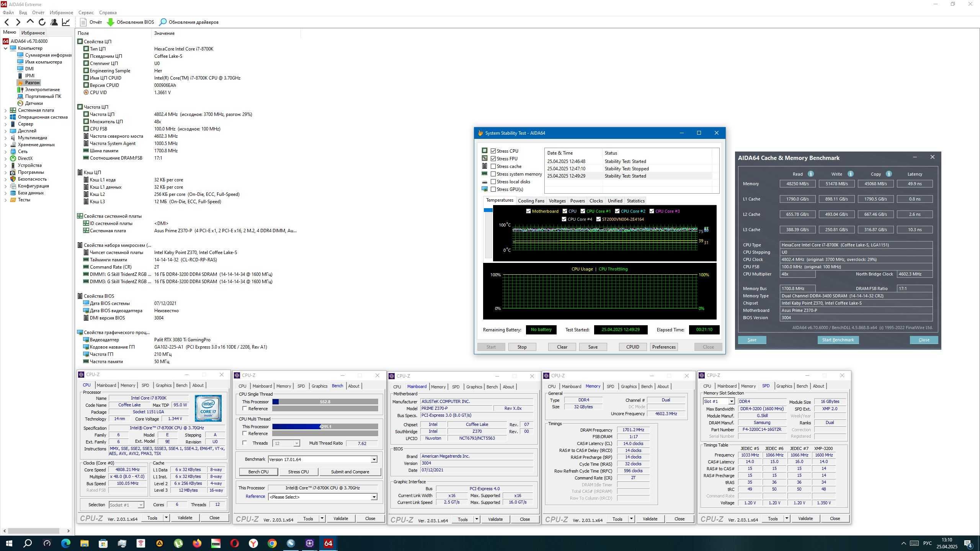Screen dimensions: 980x551
Task: Open Reference Please Select dropdown
Action: 374,497
